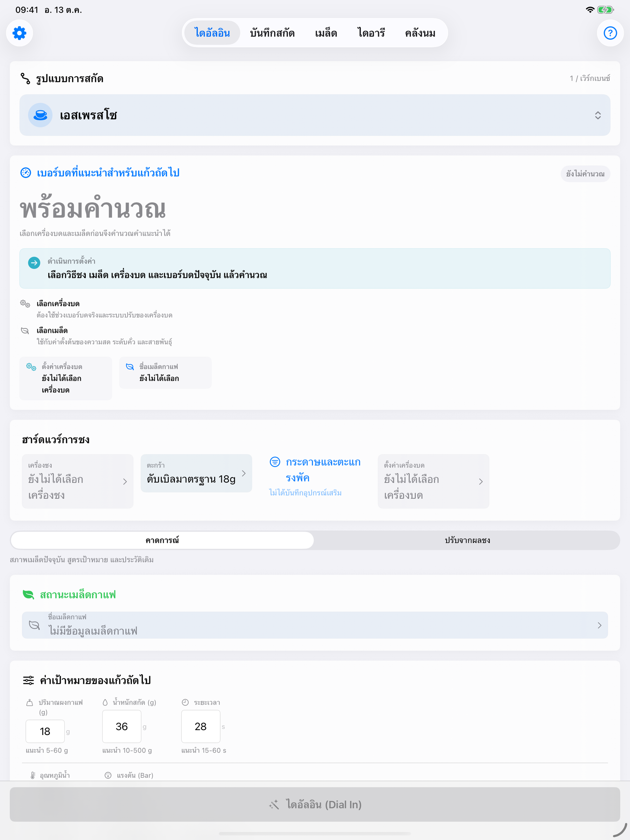Tap the ตั้งค่าเครื่องบด chip in the recommendation card

click(66, 378)
